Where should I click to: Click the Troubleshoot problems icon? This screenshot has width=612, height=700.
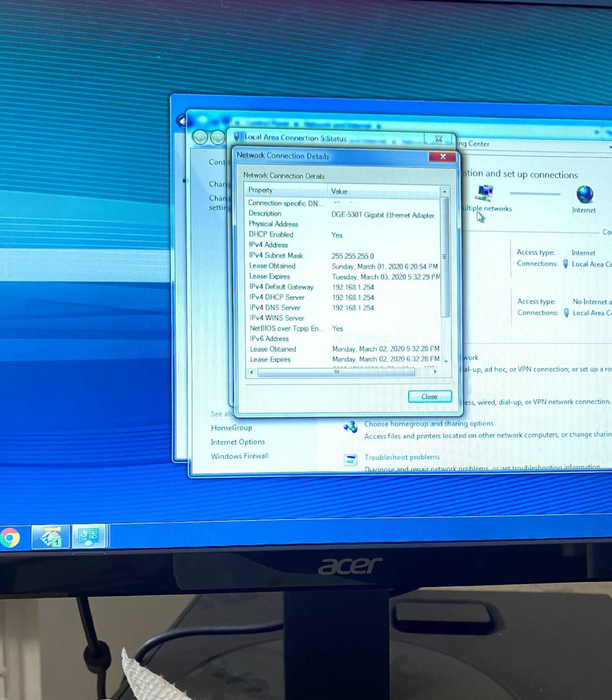tap(350, 460)
